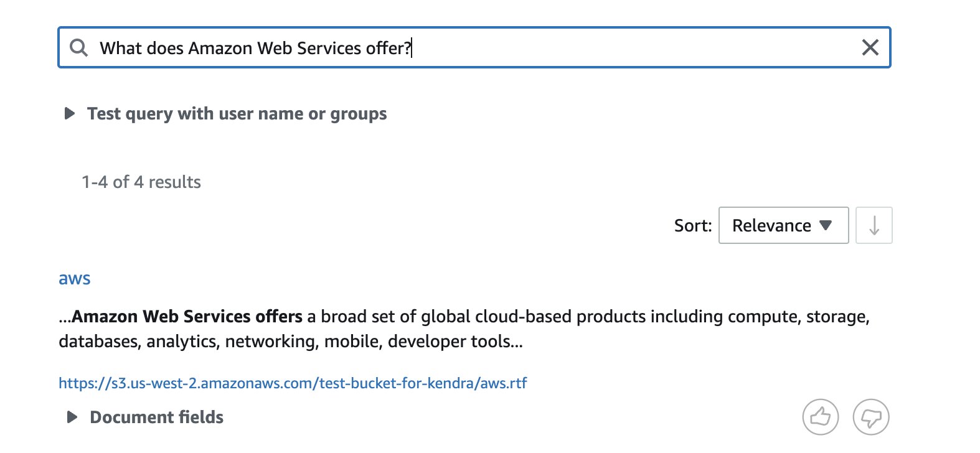Click the 1-4 of 4 results text
The height and width of the screenshot is (453, 980).
[141, 182]
